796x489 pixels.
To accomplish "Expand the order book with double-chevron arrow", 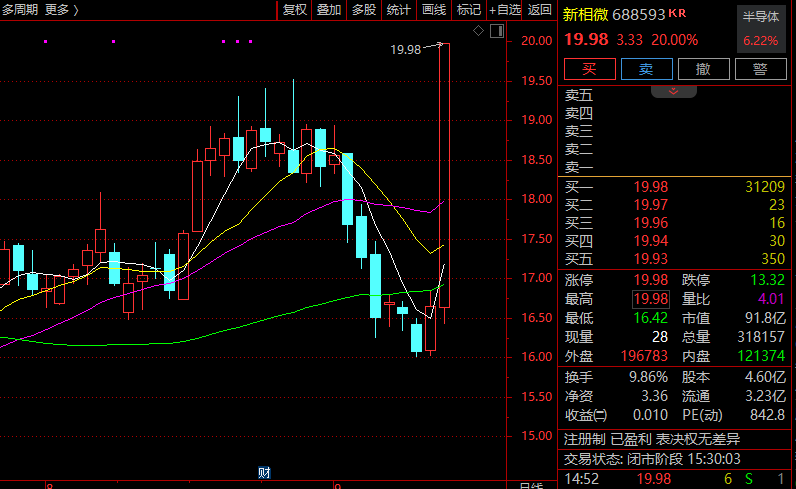I will [674, 91].
